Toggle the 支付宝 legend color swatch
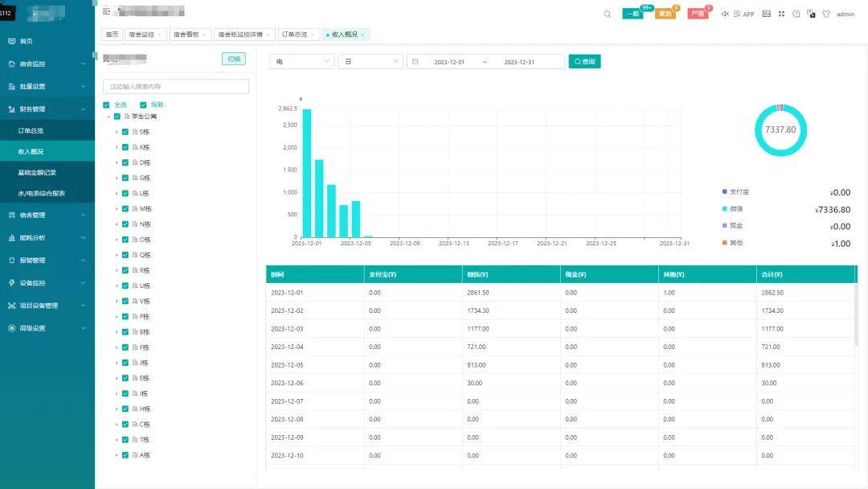The height and width of the screenshot is (489, 868). 725,191
